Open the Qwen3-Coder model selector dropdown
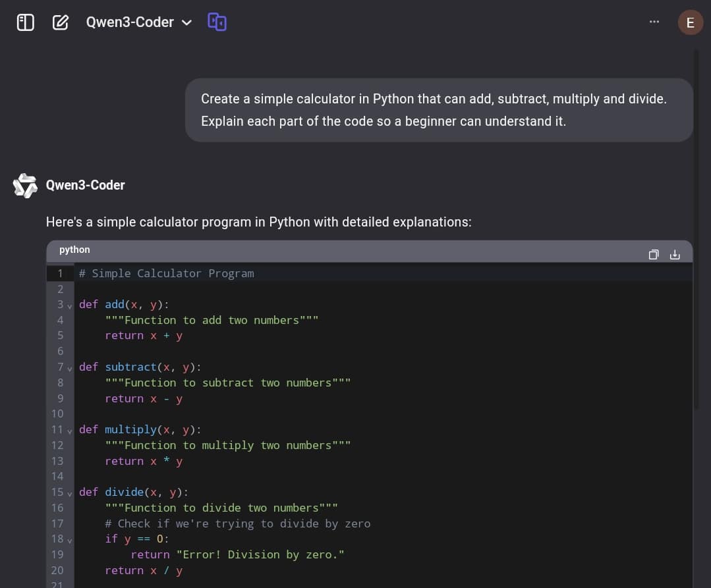The height and width of the screenshot is (588, 711). 139,22
